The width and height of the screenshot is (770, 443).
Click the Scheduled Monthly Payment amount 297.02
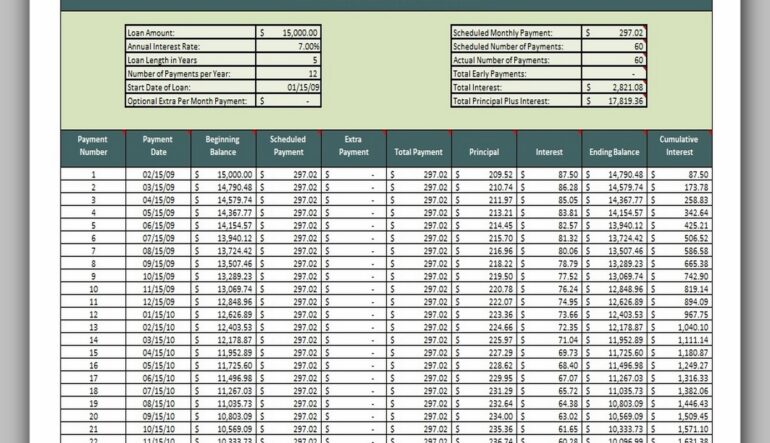coord(614,33)
